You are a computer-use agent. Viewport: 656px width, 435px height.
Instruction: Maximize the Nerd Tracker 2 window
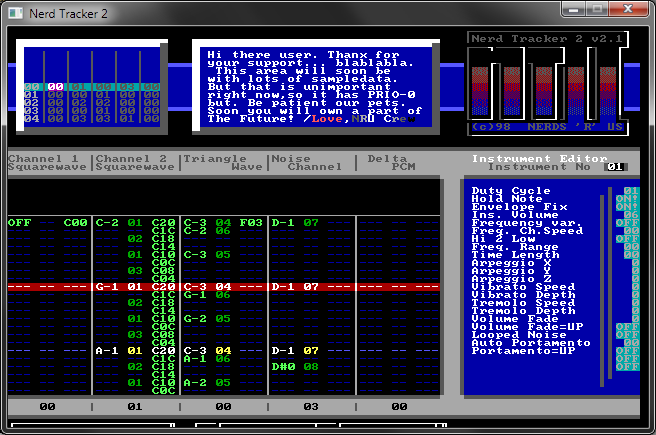pos(597,9)
